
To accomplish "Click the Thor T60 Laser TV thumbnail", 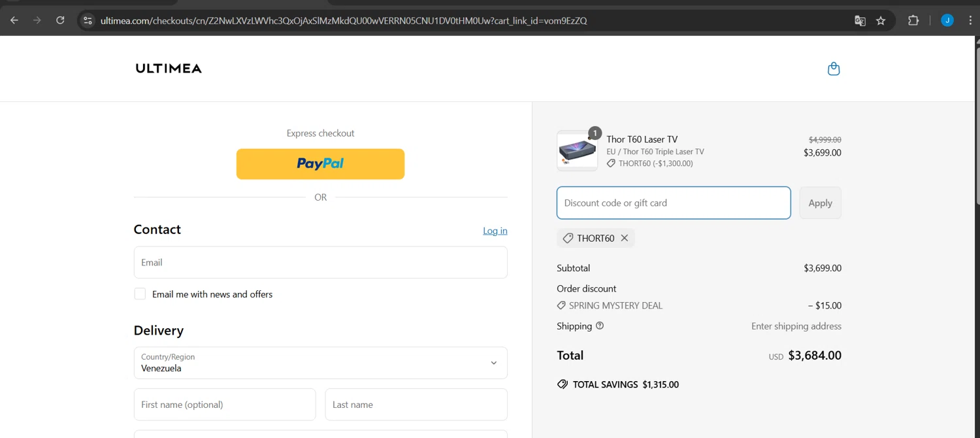I will pyautogui.click(x=577, y=151).
